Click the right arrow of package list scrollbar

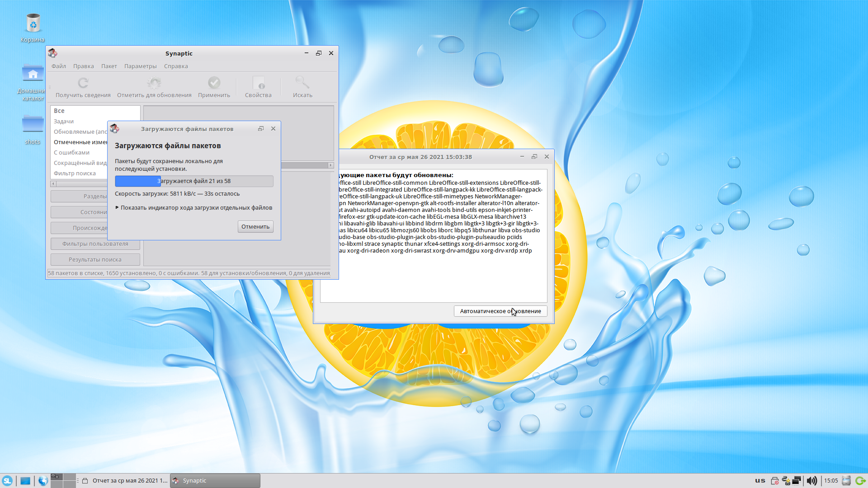pos(331,165)
